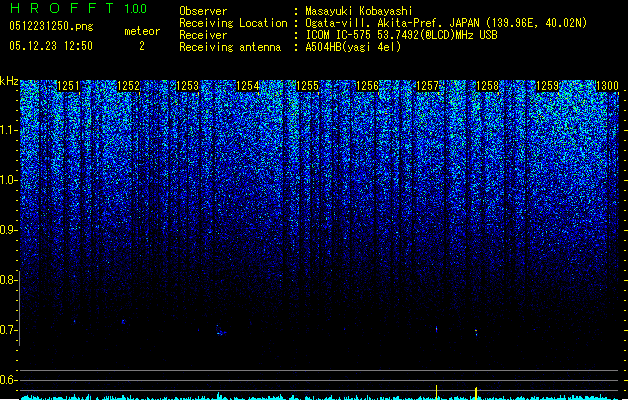Click the 0.7 frequency axis label
629x400 pixels.
[x=8, y=330]
